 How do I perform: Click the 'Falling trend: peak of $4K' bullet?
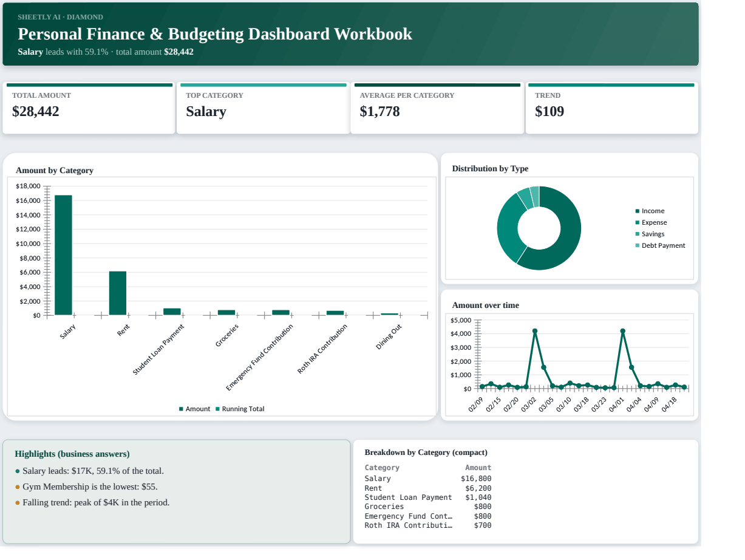click(92, 502)
